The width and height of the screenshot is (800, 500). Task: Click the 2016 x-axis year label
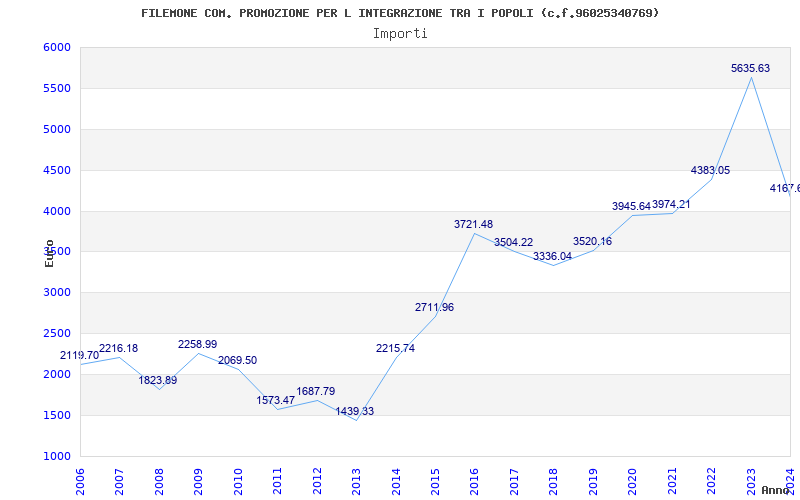click(x=474, y=481)
